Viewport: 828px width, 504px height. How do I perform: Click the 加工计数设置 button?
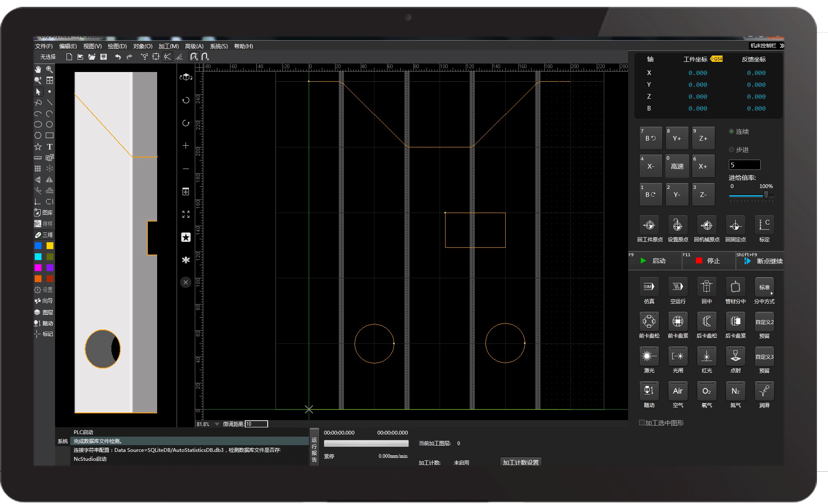pos(521,462)
